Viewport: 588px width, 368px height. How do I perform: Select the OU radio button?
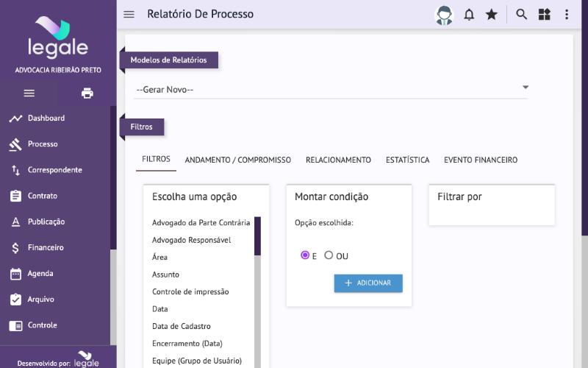tap(329, 255)
